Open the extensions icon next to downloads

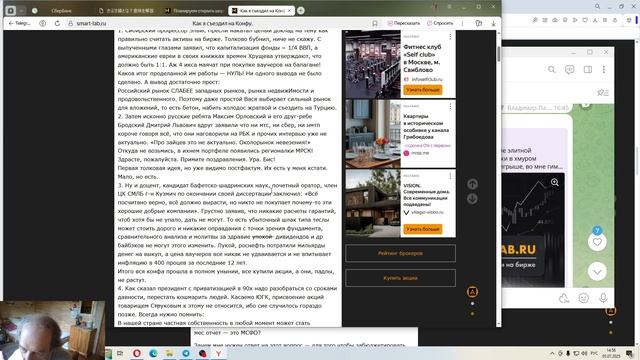coord(478,24)
